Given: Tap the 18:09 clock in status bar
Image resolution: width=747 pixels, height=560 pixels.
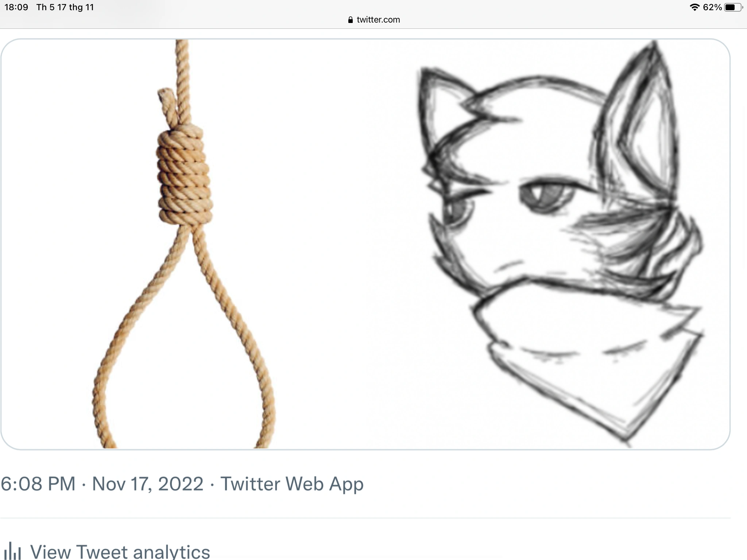Looking at the screenshot, I should pos(16,7).
